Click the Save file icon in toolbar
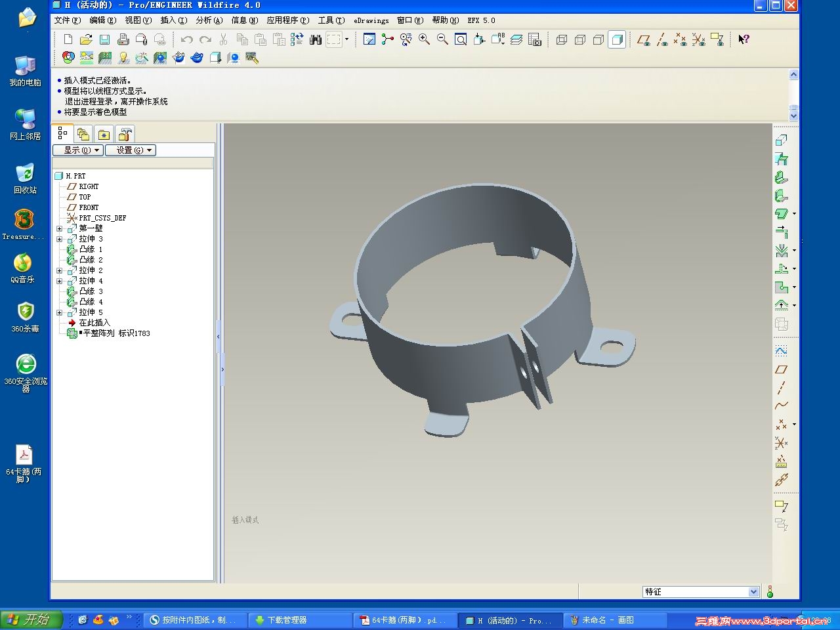 (104, 39)
